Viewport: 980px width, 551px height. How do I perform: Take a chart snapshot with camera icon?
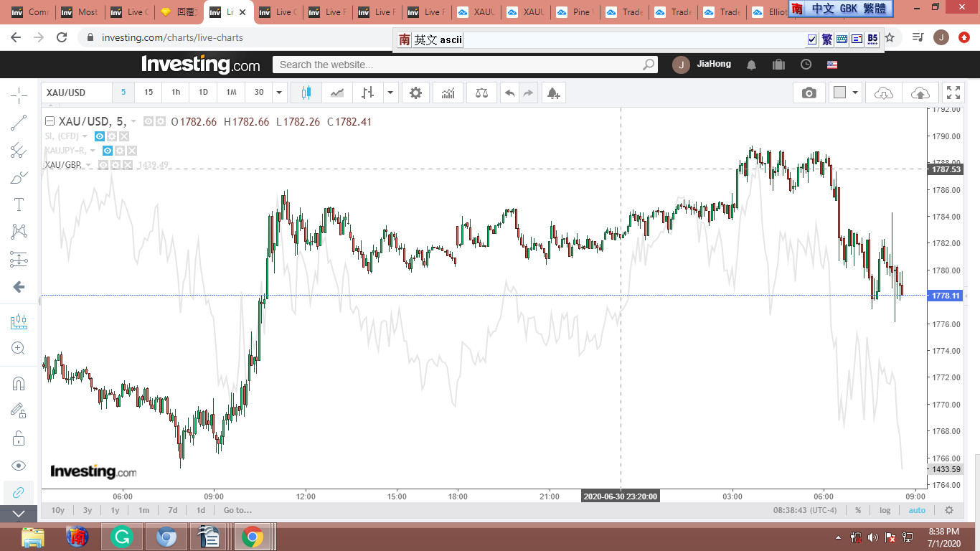pos(809,93)
